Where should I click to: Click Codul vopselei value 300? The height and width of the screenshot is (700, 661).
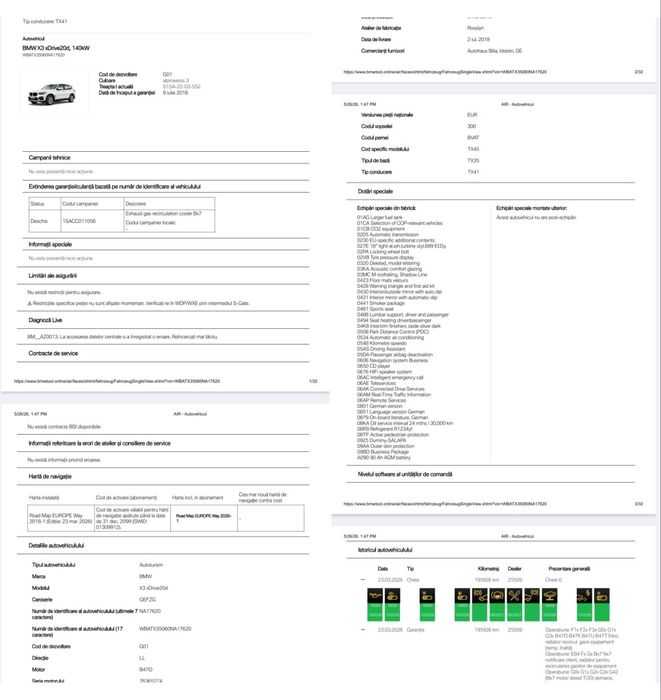tap(471, 126)
